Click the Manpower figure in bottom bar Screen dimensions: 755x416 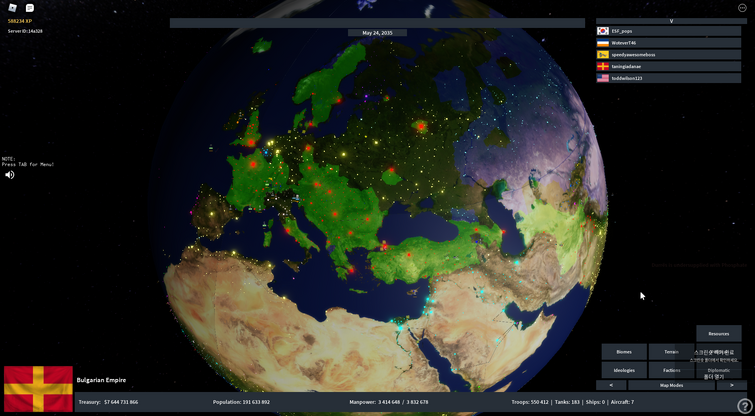tap(389, 402)
